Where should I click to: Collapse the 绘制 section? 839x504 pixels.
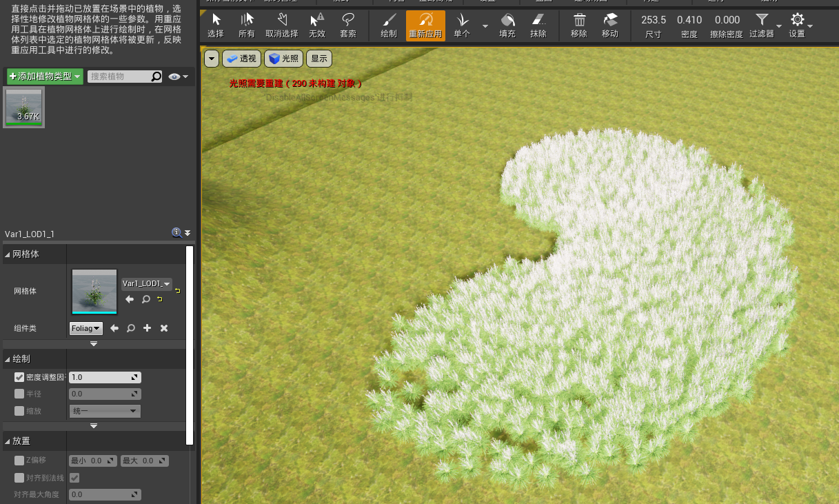click(8, 359)
